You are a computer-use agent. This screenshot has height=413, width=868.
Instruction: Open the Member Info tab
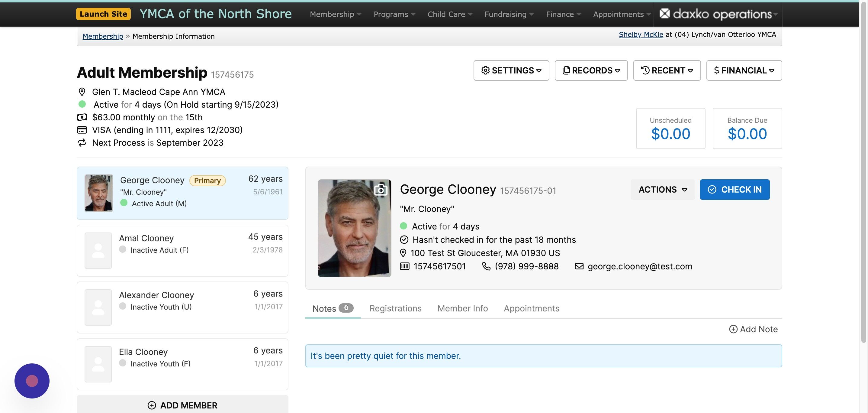(463, 308)
